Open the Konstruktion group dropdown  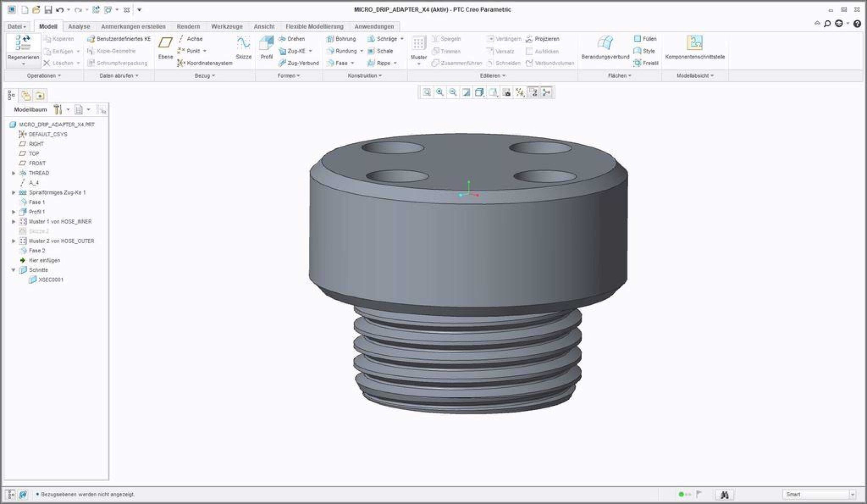(x=365, y=76)
